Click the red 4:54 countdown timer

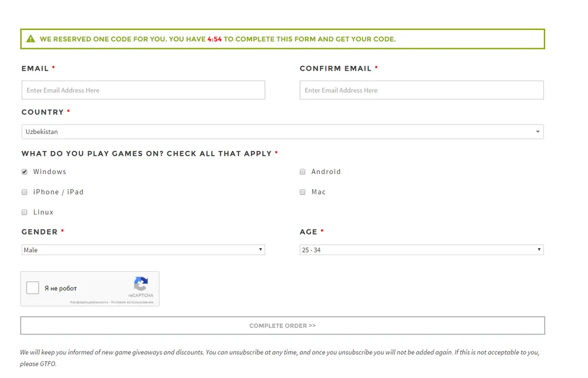click(x=215, y=39)
